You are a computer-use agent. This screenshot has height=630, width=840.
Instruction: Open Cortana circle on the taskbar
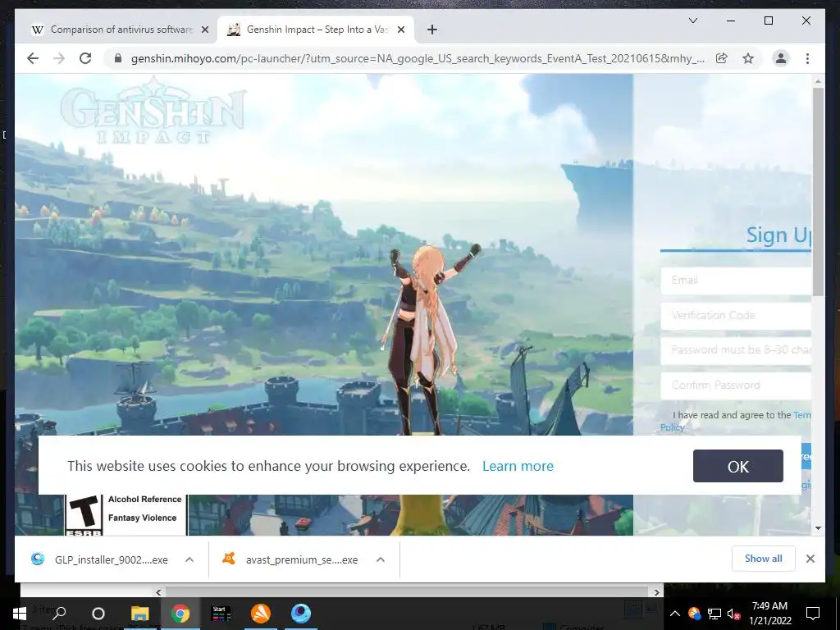pos(98,614)
